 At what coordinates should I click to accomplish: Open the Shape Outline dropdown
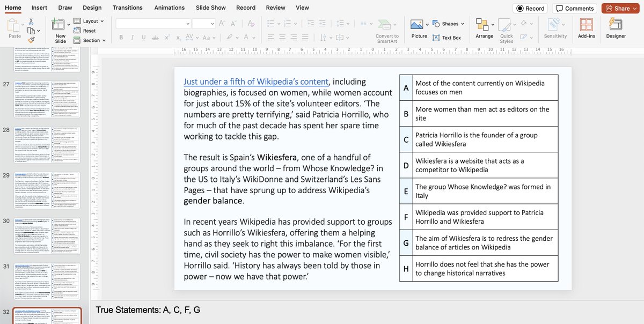530,38
